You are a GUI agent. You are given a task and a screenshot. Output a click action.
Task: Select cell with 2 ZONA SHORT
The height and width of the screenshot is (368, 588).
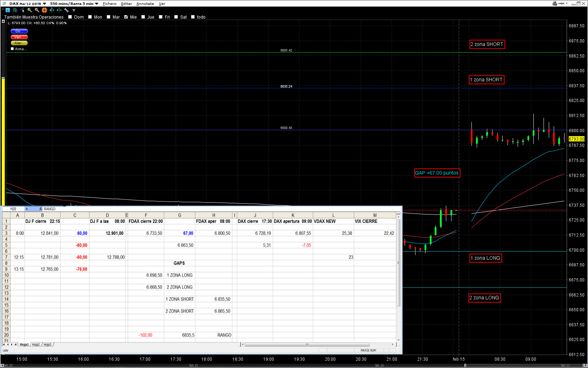(x=180, y=311)
